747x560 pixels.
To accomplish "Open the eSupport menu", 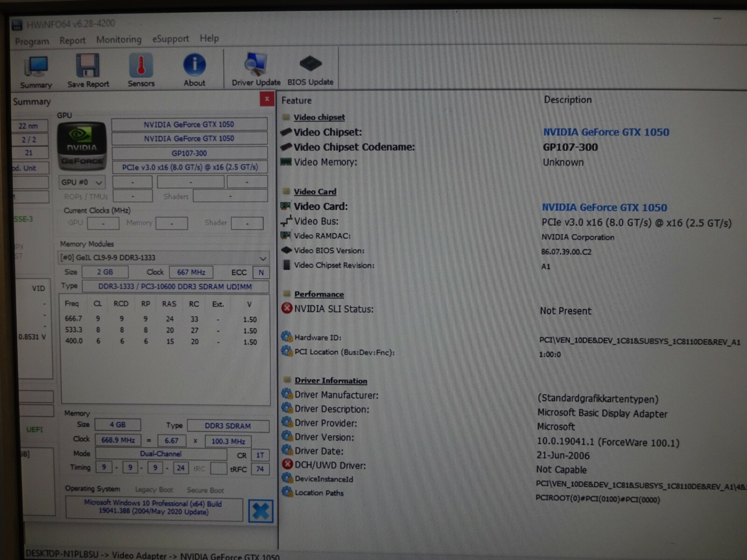I will coord(170,39).
